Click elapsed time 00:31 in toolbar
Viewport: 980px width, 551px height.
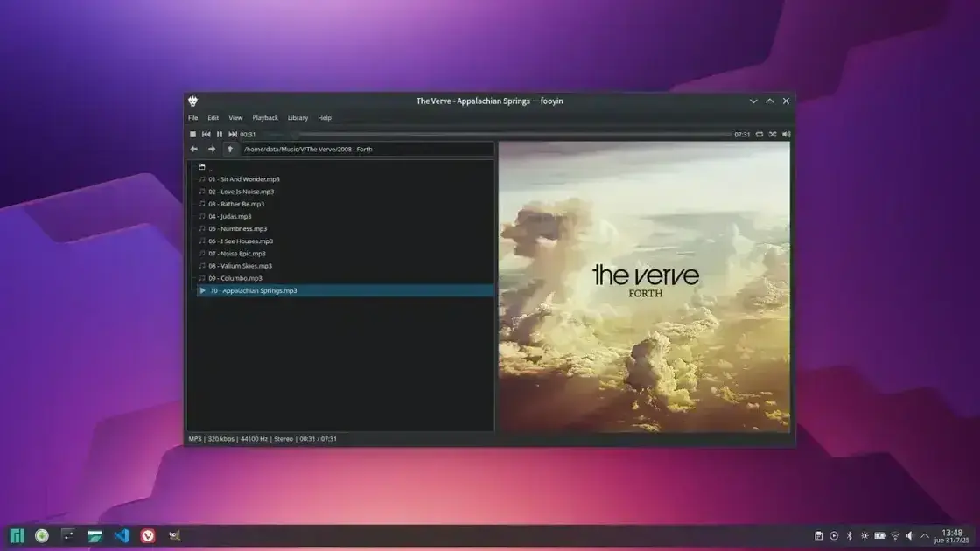coord(248,135)
